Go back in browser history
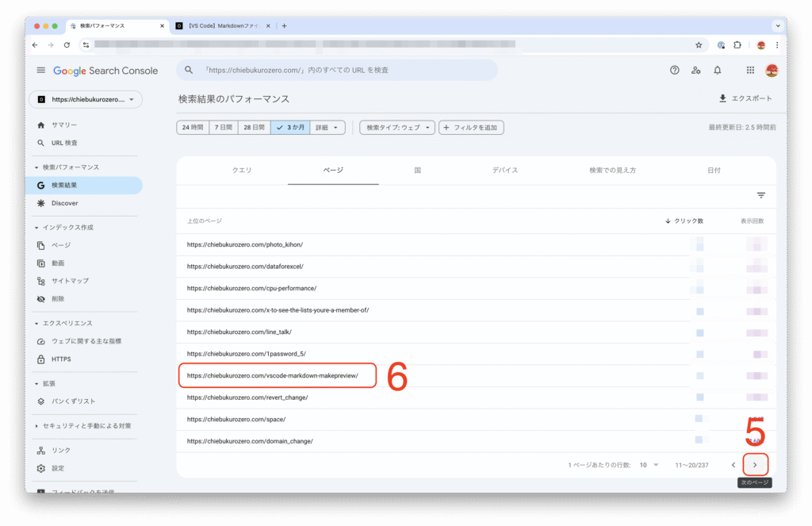Viewport: 812px width, 526px height. pos(35,45)
